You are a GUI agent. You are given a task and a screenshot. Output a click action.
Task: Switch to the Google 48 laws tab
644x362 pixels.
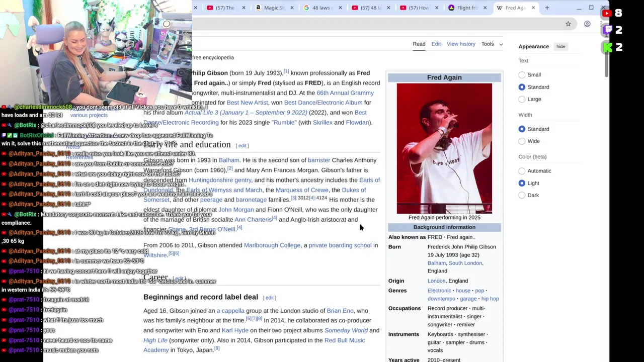[x=319, y=8]
